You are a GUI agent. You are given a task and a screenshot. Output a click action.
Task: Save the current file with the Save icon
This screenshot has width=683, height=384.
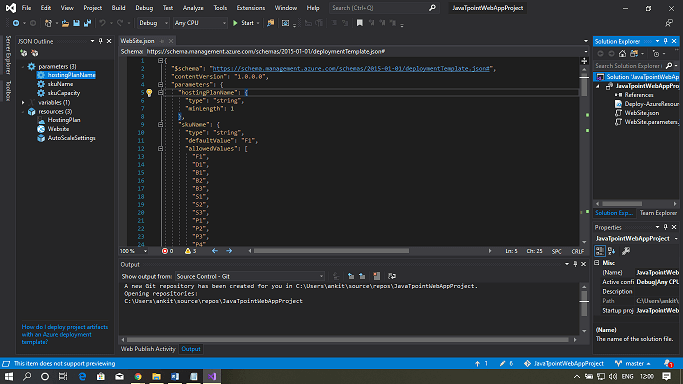(76, 23)
